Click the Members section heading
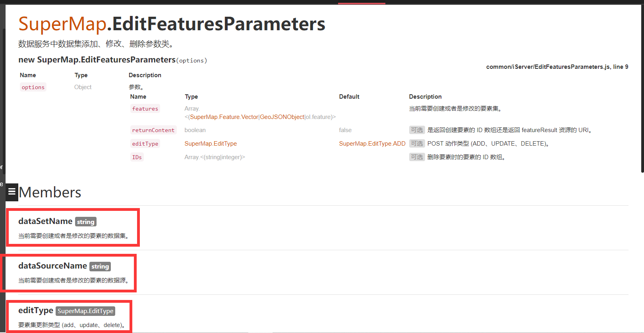 pyautogui.click(x=50, y=193)
